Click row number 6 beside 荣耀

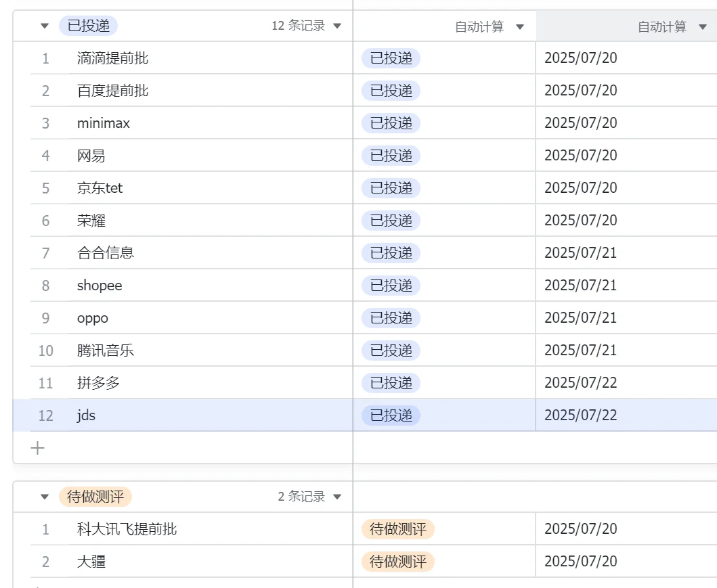46,221
